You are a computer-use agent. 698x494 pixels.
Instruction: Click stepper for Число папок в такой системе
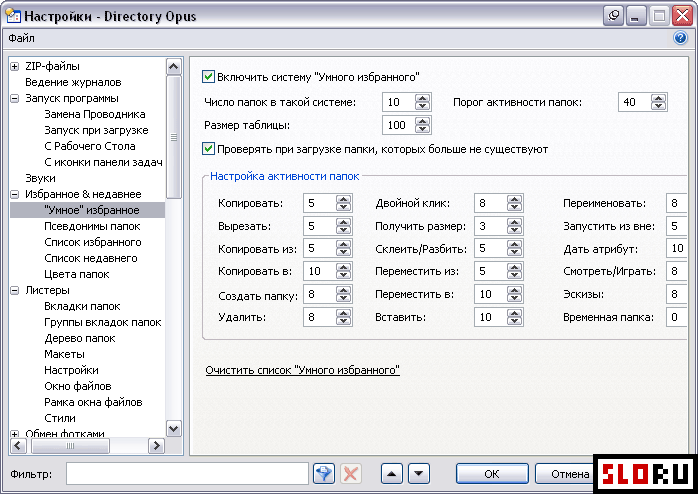tap(422, 102)
